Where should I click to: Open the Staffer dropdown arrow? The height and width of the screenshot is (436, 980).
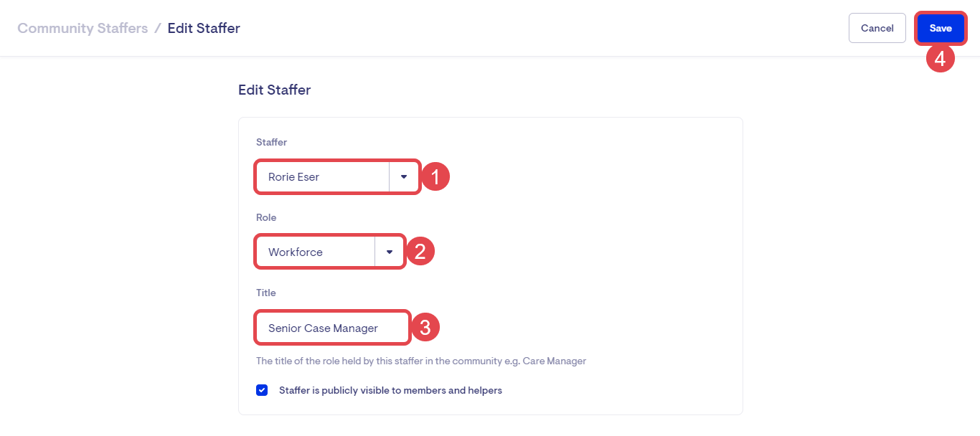pos(404,176)
